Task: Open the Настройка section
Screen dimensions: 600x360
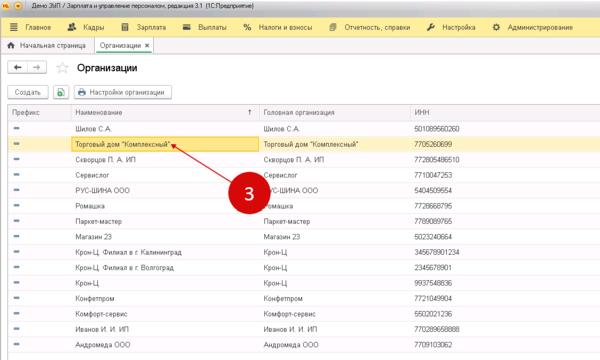Action: (x=451, y=27)
